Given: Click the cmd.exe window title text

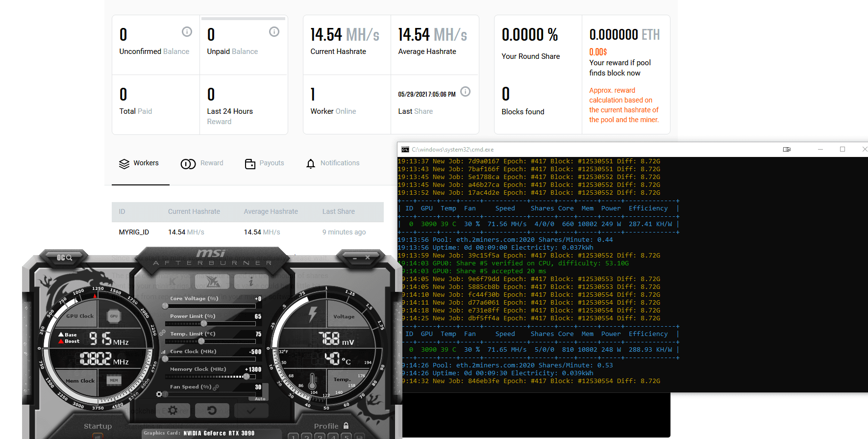Looking at the screenshot, I should point(452,150).
